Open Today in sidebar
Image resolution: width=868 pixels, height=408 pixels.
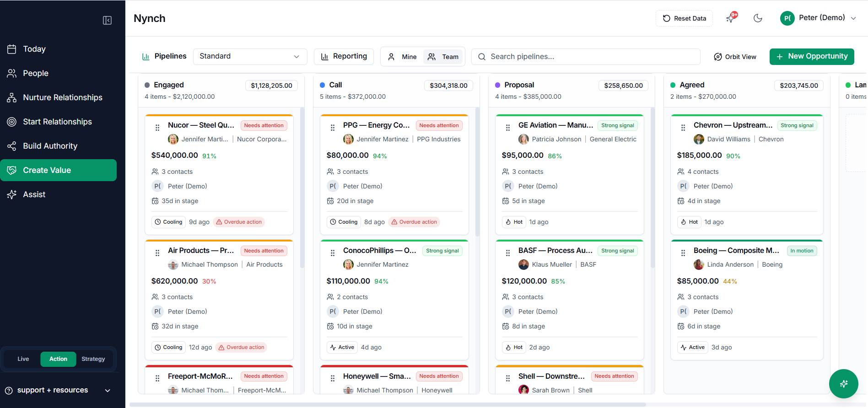pyautogui.click(x=58, y=49)
